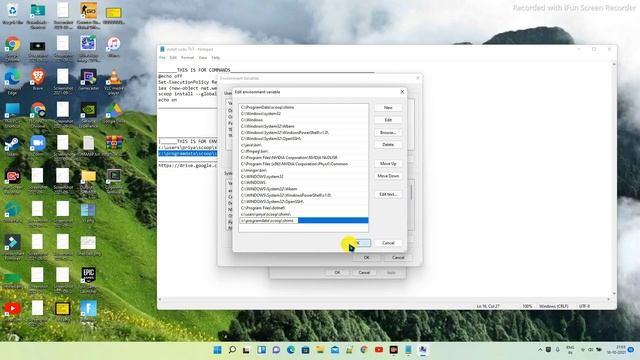This screenshot has width=640, height=360.
Task: Open Mail app on the taskbar
Action: point(335,350)
